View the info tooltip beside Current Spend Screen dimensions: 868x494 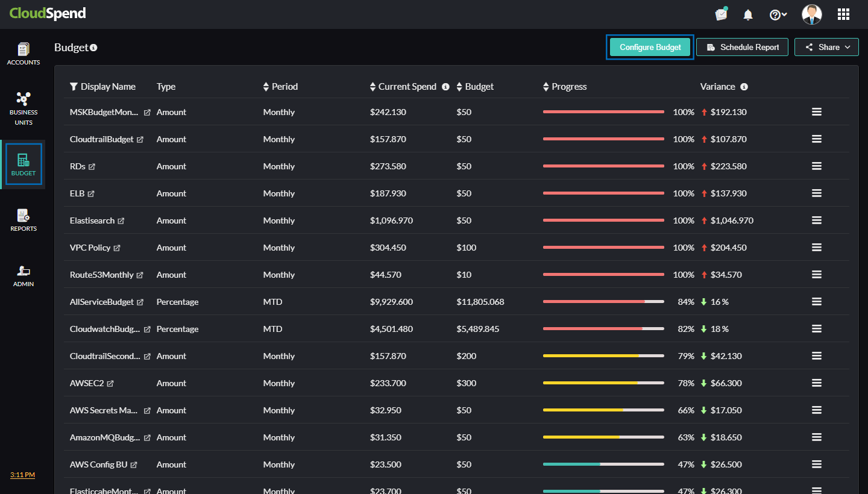[x=445, y=86]
